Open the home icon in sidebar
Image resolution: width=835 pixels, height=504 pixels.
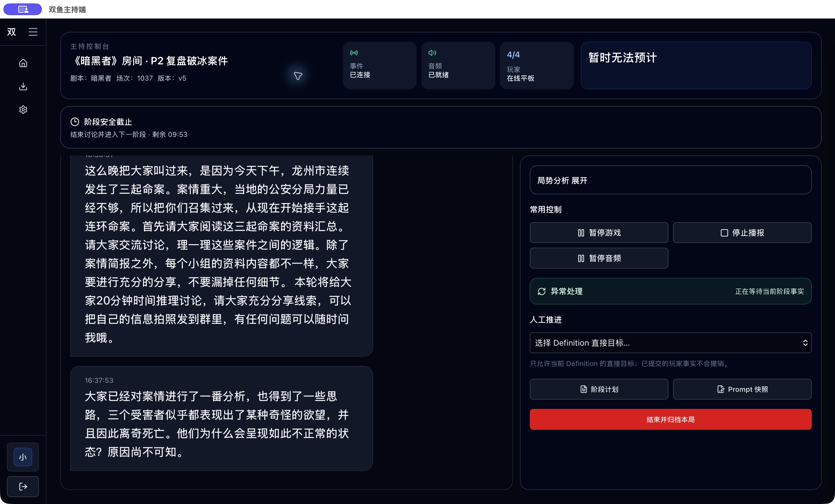[23, 63]
